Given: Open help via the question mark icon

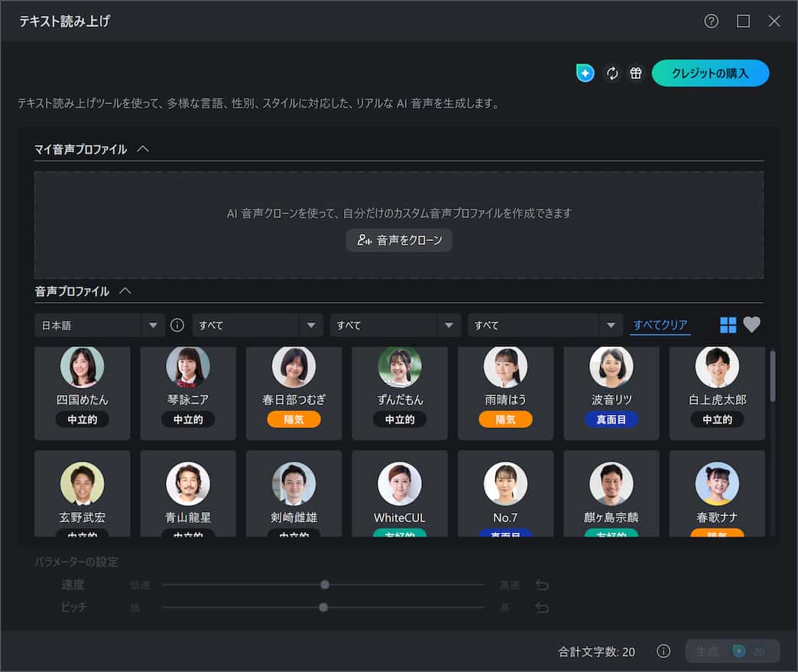Looking at the screenshot, I should coord(711,21).
